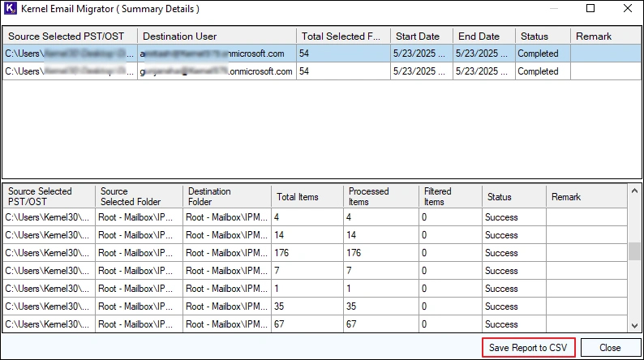
Task: Click down arrow of lower table scrollbar
Action: pyautogui.click(x=634, y=326)
